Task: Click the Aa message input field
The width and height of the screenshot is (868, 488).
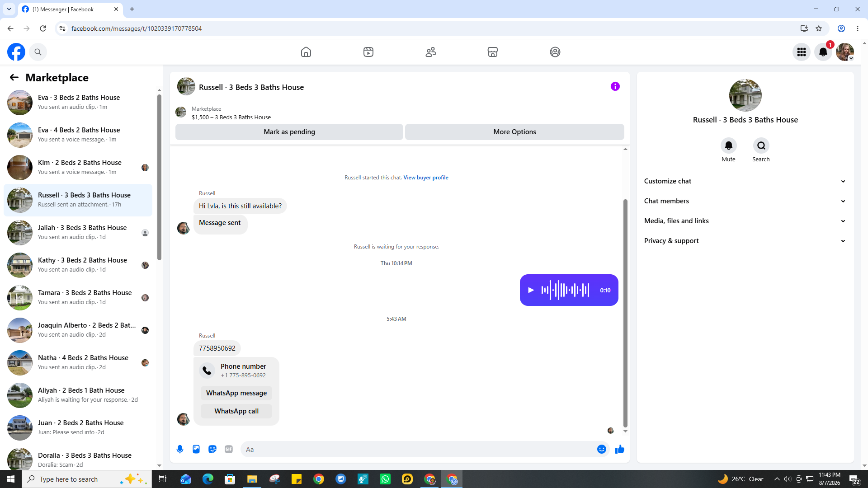Action: click(418, 449)
